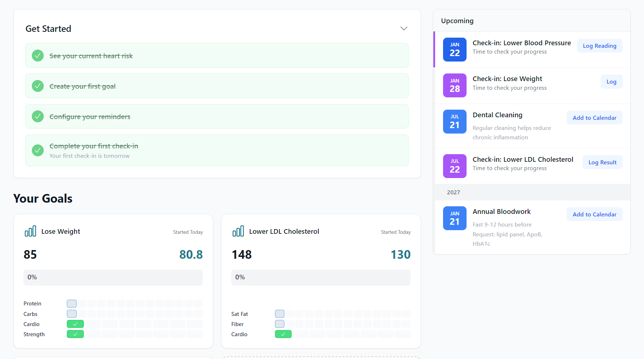This screenshot has height=359, width=644.
Task: Uncheck today's Strength box in Lose Weight
Action: click(x=75, y=334)
